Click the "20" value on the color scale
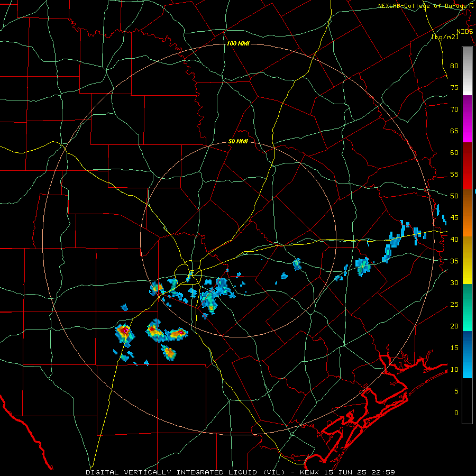476x476 pixels. 454,326
